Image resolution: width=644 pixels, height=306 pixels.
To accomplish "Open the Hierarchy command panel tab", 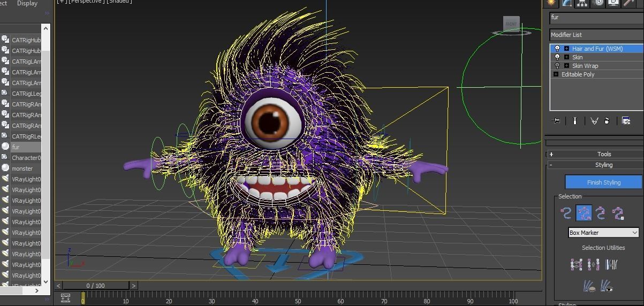I will point(582,3).
